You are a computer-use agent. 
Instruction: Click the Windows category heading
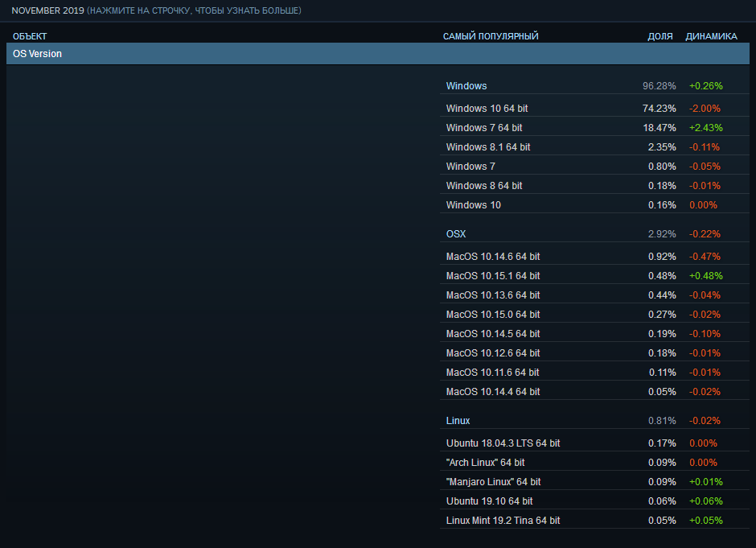pyautogui.click(x=466, y=86)
